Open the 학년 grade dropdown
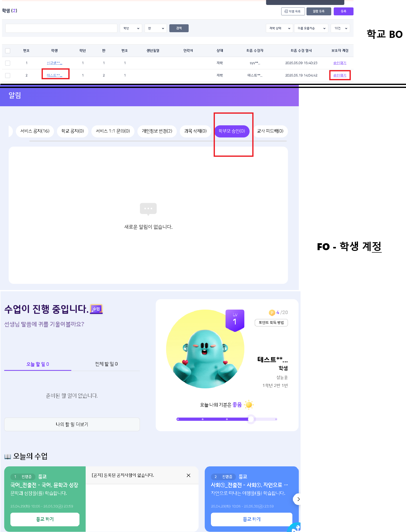Image resolution: width=406 pixels, height=532 pixels. 131,28
